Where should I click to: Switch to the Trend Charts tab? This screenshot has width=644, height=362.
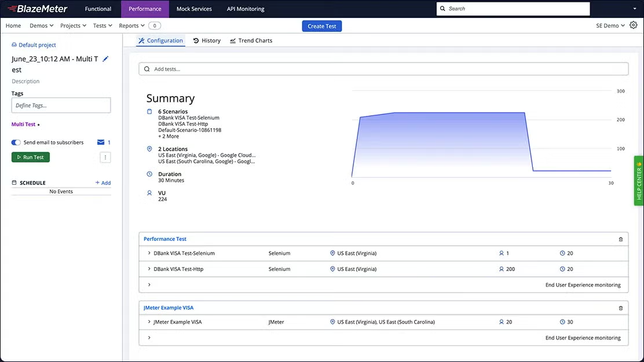tap(251, 41)
